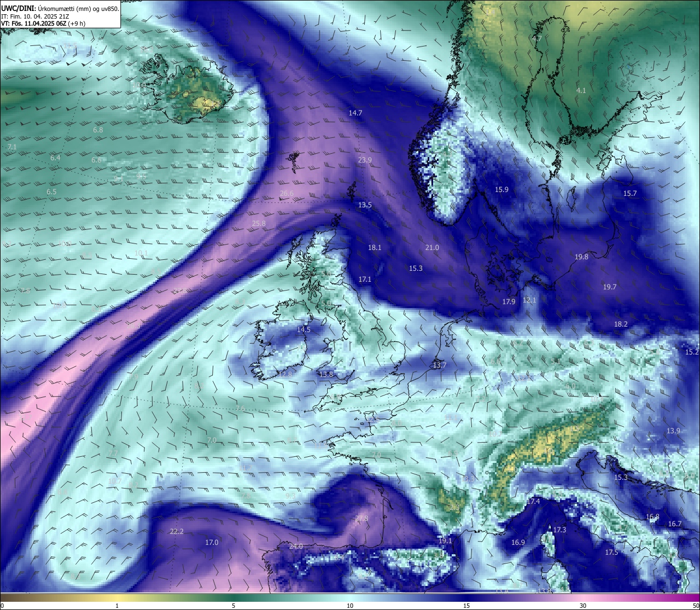Click the 15.2 value at the right edge

[692, 352]
